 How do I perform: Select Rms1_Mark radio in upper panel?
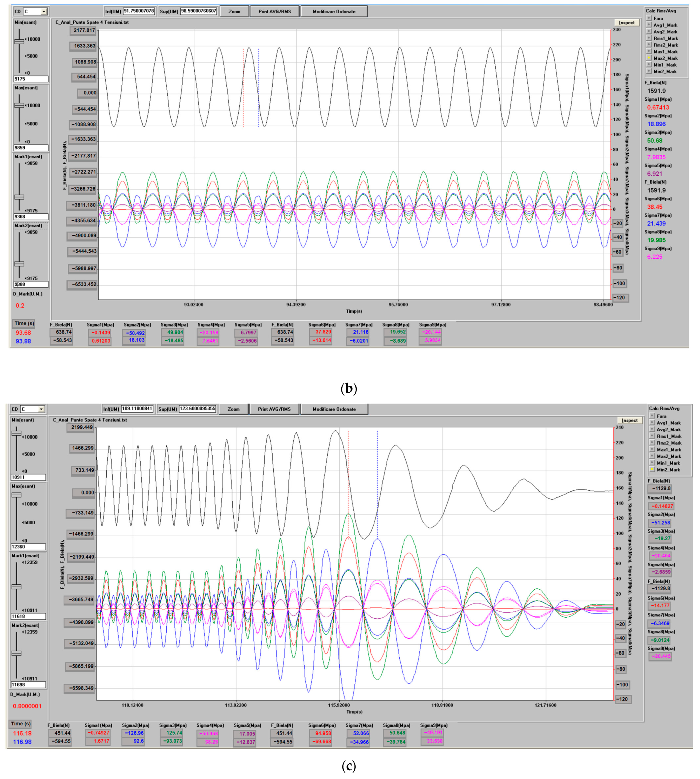[x=649, y=38]
